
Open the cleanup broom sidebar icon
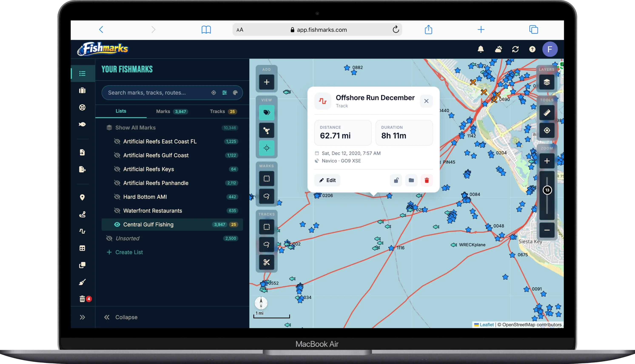[x=82, y=282]
